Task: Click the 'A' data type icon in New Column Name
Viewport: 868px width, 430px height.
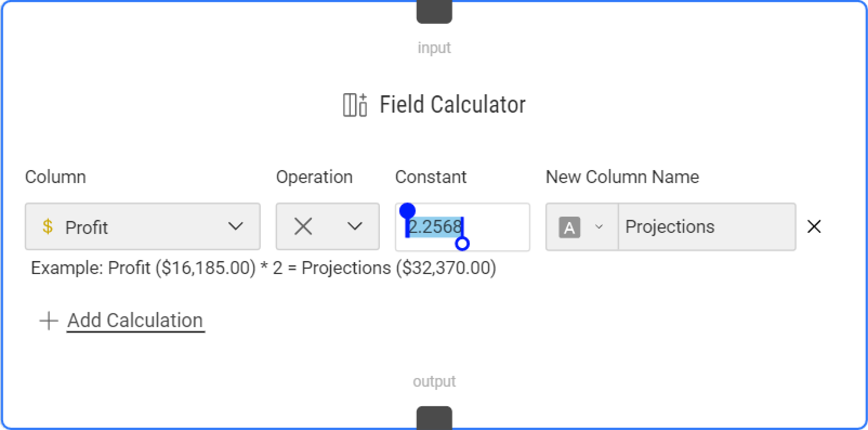Action: (568, 227)
